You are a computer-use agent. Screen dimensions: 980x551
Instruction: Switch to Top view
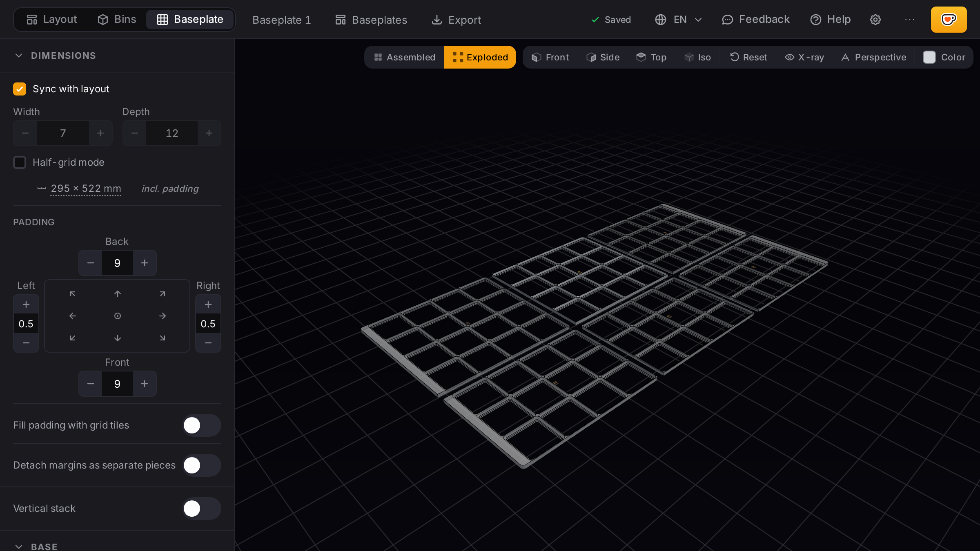pos(651,57)
